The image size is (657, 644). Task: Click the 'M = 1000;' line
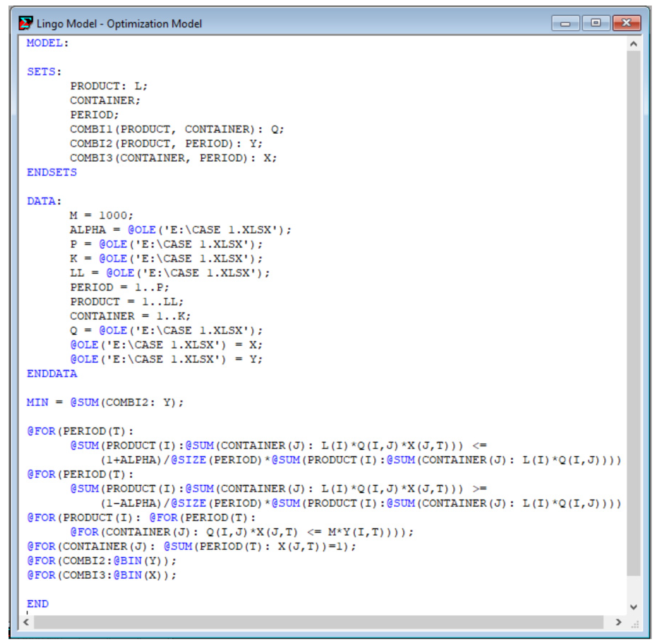[101, 215]
